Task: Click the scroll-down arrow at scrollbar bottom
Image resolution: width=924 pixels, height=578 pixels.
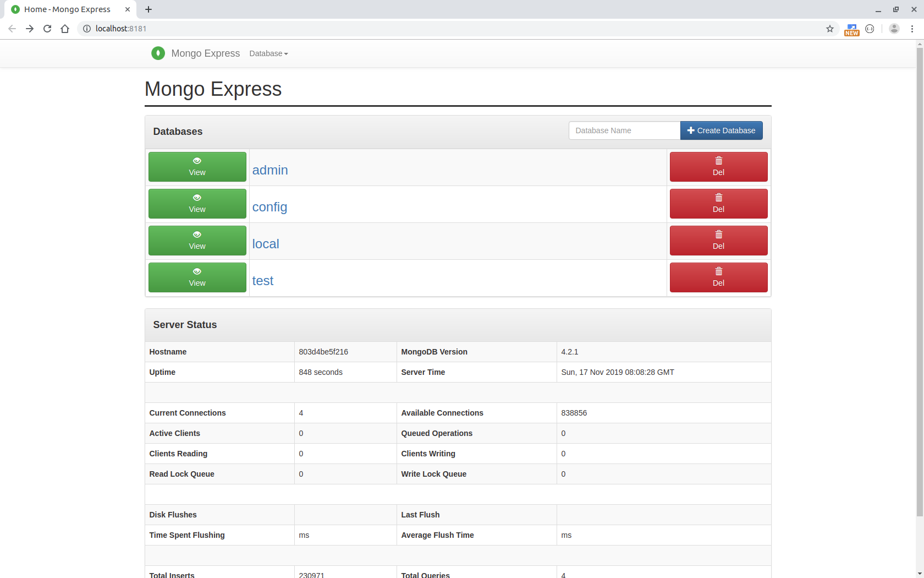Action: [x=920, y=573]
